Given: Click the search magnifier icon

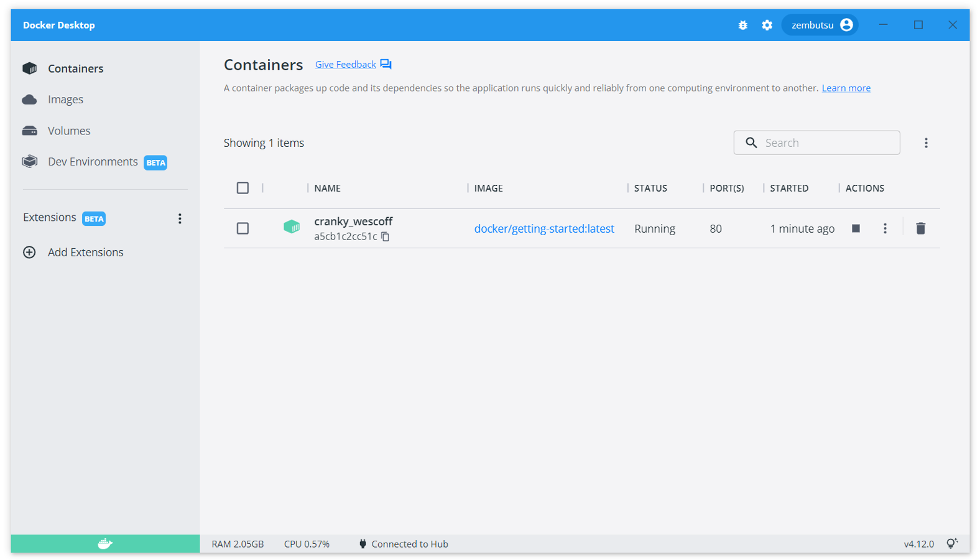Looking at the screenshot, I should pyautogui.click(x=751, y=142).
